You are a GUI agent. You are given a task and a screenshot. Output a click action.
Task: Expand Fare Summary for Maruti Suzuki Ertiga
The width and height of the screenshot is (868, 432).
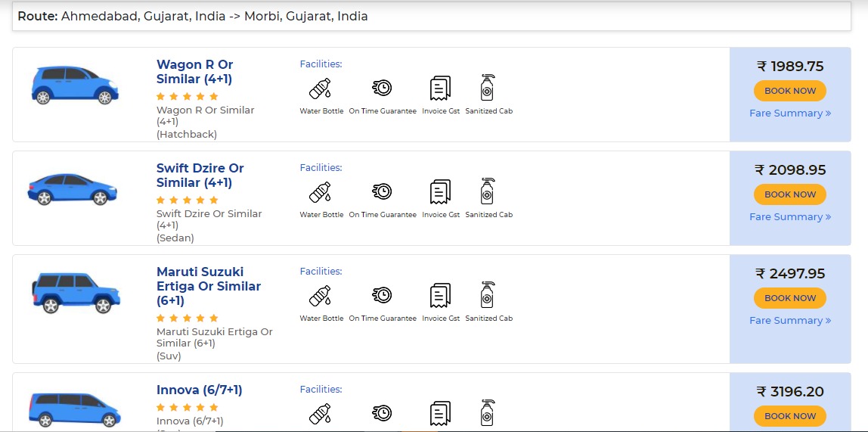(790, 321)
